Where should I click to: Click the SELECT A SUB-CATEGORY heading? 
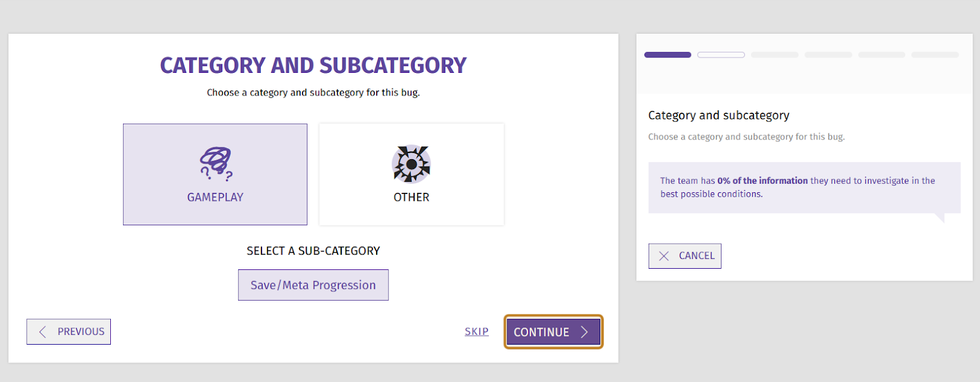(x=313, y=251)
